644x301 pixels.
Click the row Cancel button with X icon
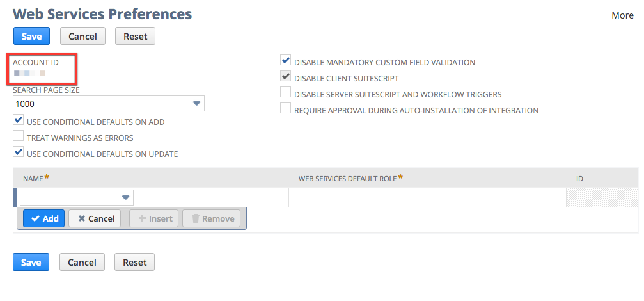95,219
